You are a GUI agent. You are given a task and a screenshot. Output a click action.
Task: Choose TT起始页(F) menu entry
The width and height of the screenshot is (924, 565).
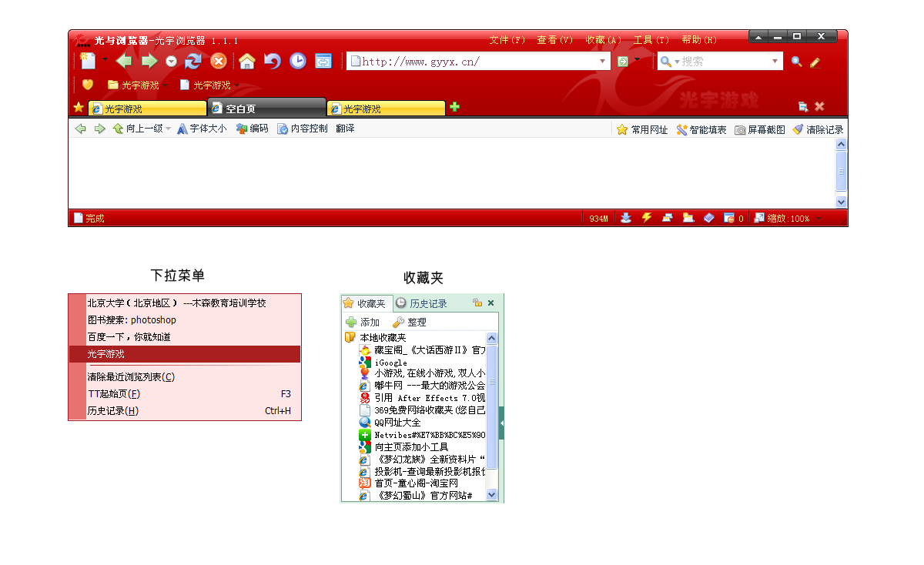[185, 394]
